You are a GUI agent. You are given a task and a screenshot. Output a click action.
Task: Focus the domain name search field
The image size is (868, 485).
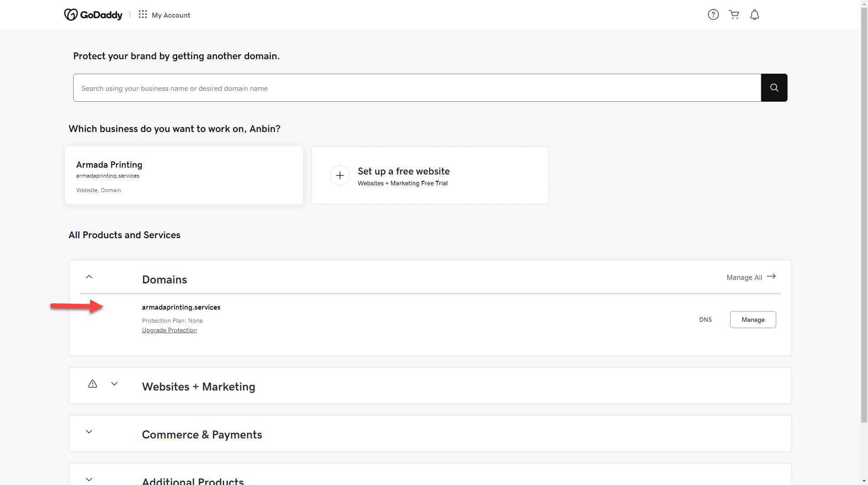(x=417, y=88)
